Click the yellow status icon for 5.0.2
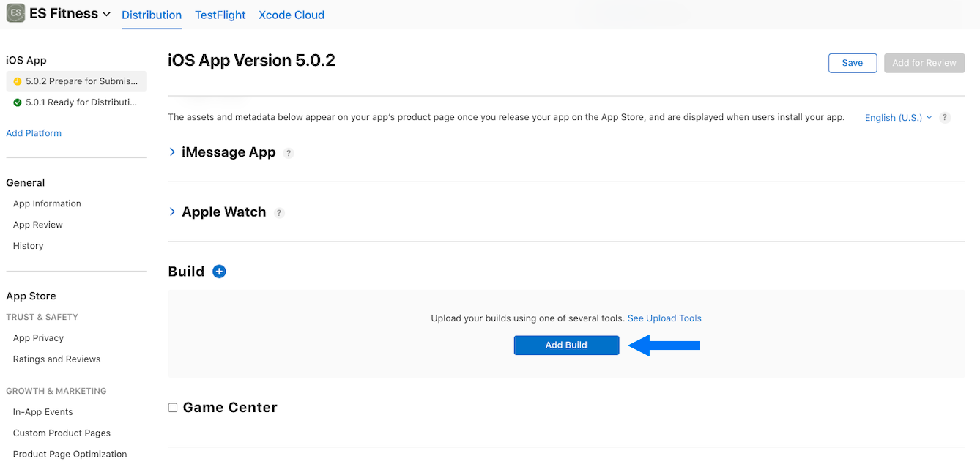Screen dimensions: 980x467 [x=18, y=81]
